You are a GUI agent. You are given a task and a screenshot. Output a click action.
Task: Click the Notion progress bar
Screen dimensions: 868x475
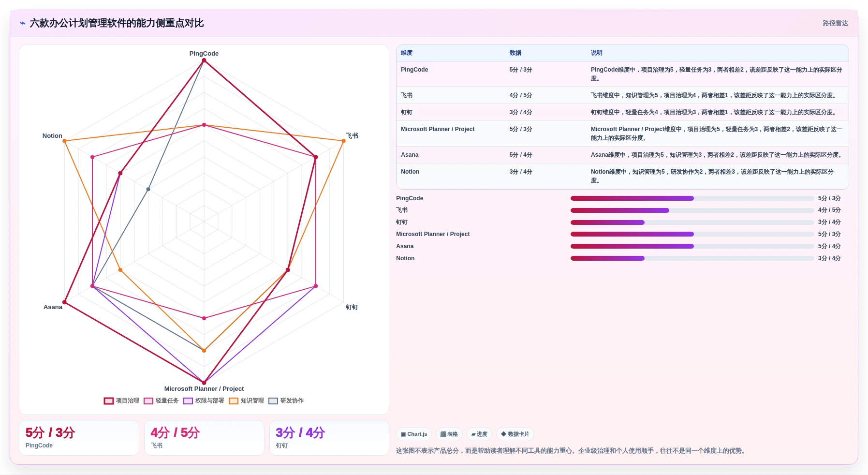point(692,258)
